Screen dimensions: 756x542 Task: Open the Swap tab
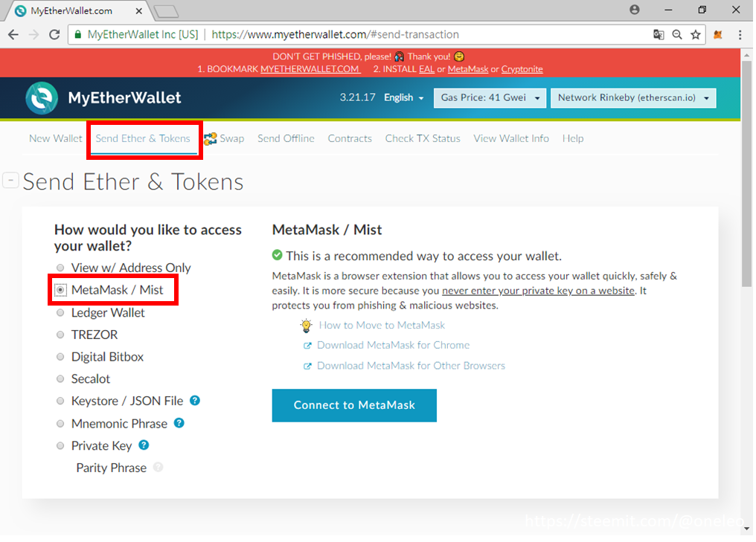coord(232,139)
